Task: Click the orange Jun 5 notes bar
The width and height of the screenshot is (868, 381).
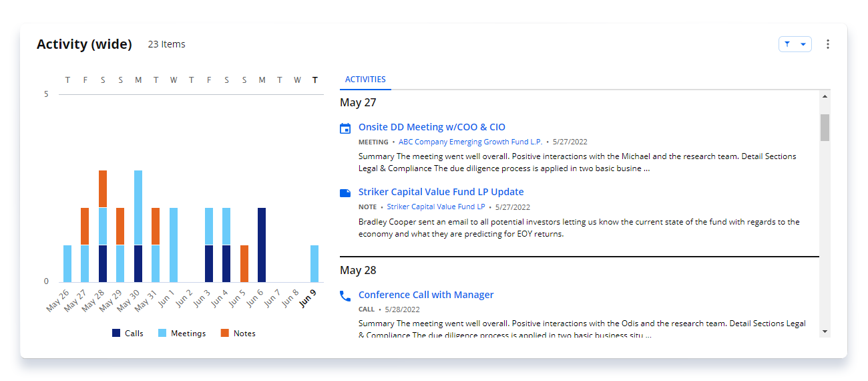Action: 244,263
